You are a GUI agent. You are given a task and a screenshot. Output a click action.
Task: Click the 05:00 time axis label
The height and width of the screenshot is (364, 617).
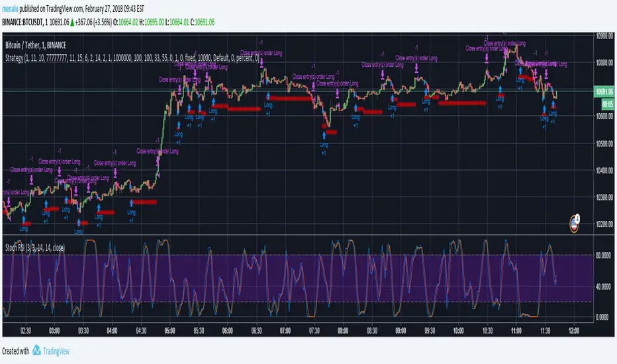(170, 331)
